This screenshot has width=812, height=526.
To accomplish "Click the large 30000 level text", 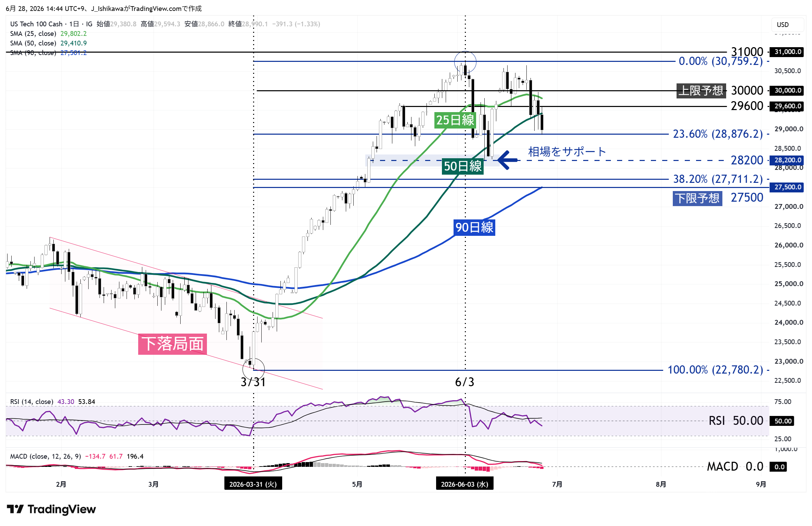I will pos(747,91).
